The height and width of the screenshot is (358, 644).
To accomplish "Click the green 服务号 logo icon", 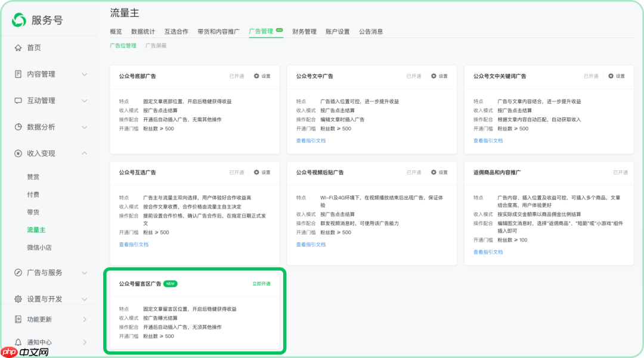I will point(17,18).
